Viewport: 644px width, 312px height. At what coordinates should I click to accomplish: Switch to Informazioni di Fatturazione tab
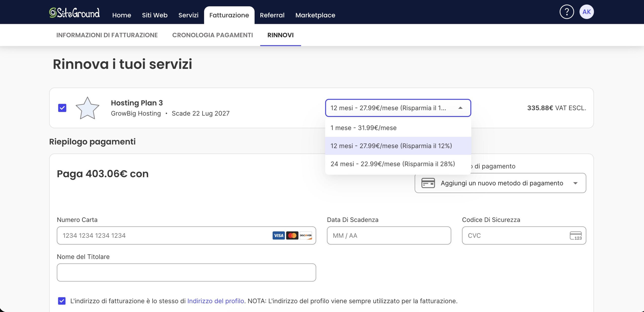[107, 35]
